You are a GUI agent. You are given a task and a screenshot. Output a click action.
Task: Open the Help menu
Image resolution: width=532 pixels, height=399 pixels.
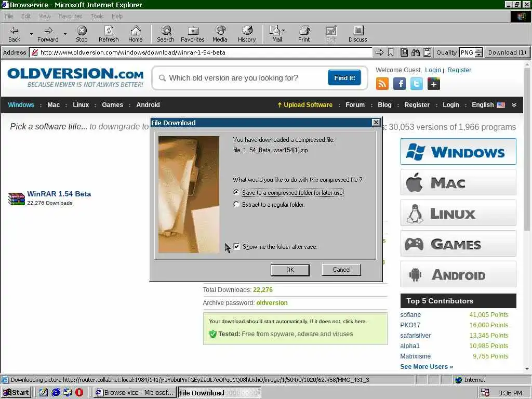[117, 16]
